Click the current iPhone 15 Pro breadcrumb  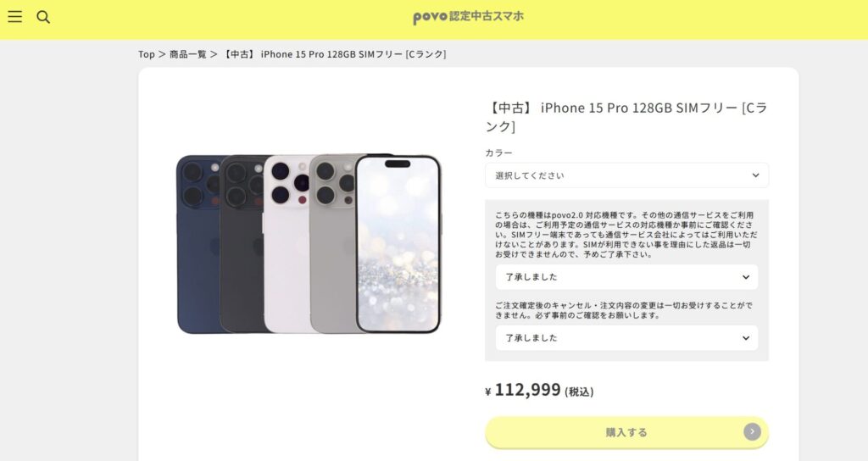pos(334,54)
